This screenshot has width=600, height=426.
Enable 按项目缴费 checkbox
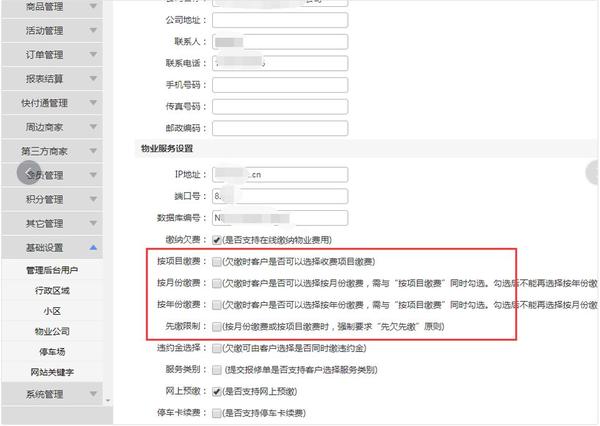pos(217,262)
